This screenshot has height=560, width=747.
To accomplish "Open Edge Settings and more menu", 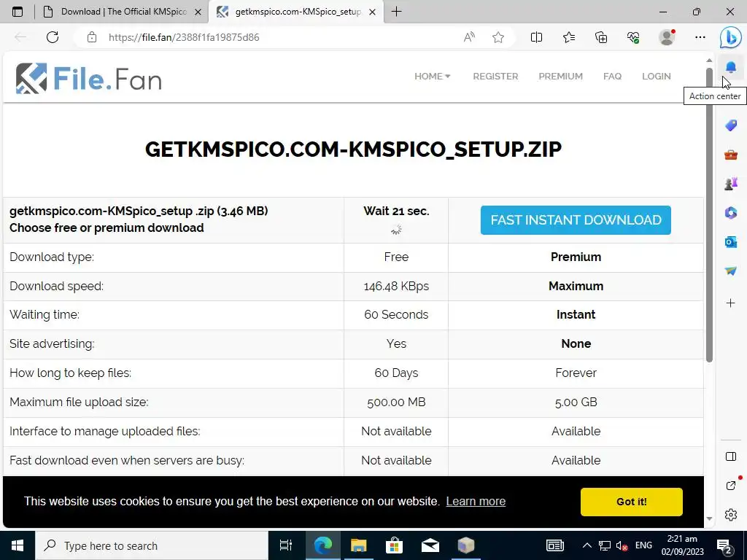I will (700, 37).
